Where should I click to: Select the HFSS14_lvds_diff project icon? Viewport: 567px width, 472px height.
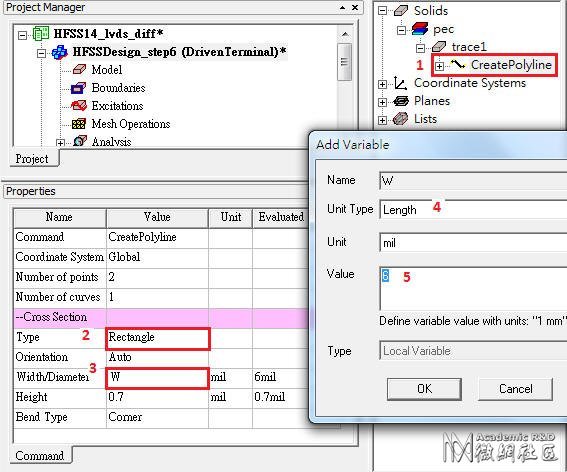tap(41, 34)
